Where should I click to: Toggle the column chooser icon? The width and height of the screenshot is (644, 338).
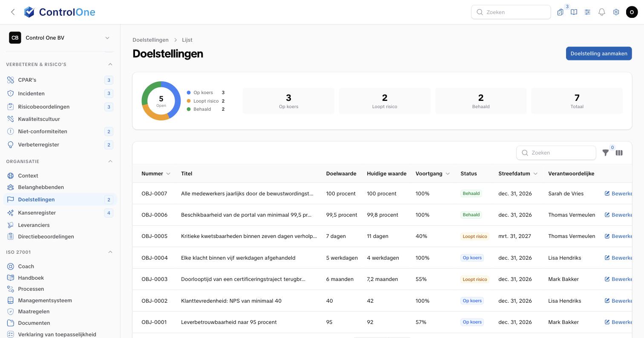[x=619, y=153]
